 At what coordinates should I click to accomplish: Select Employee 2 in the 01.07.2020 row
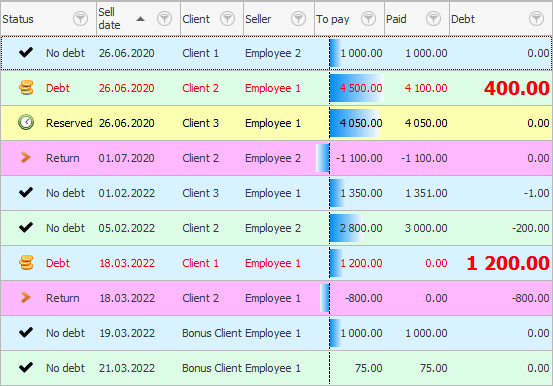pyautogui.click(x=273, y=158)
